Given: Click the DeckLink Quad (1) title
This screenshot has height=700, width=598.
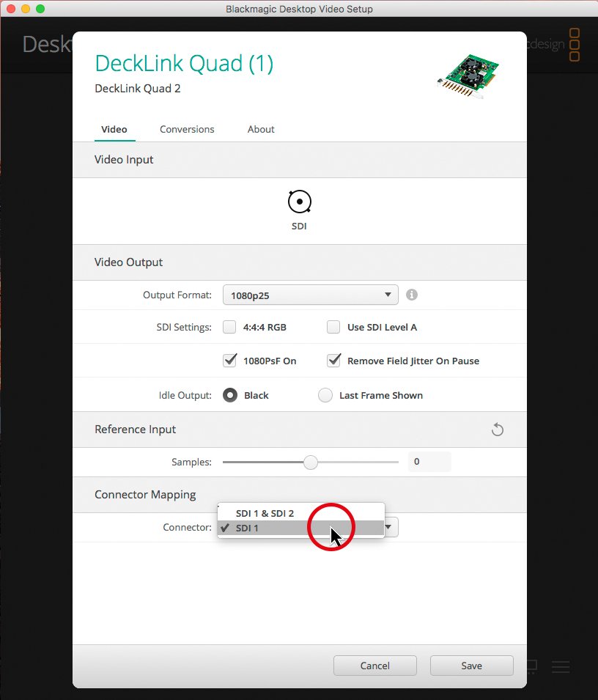Looking at the screenshot, I should tap(184, 63).
